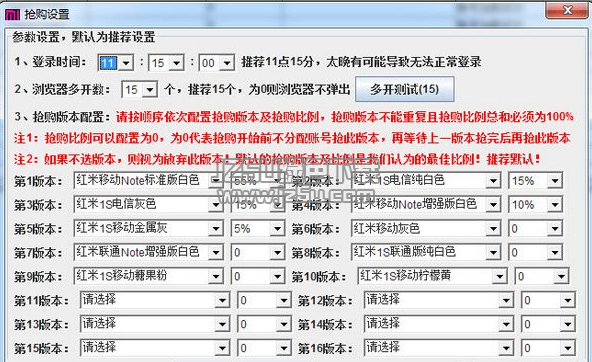Open 第16版本 ratio dropdown
Image resolution: width=592 pixels, height=362 pixels.
[548, 348]
